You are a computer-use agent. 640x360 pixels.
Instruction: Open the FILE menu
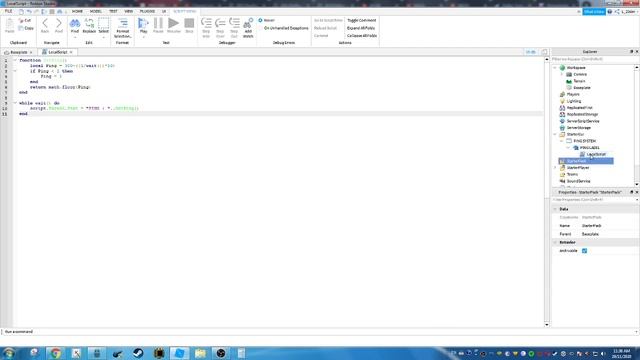point(8,11)
